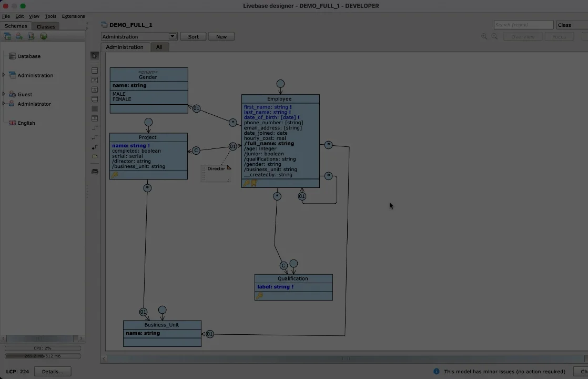Click the Details... button
The height and width of the screenshot is (379, 588).
coord(53,372)
